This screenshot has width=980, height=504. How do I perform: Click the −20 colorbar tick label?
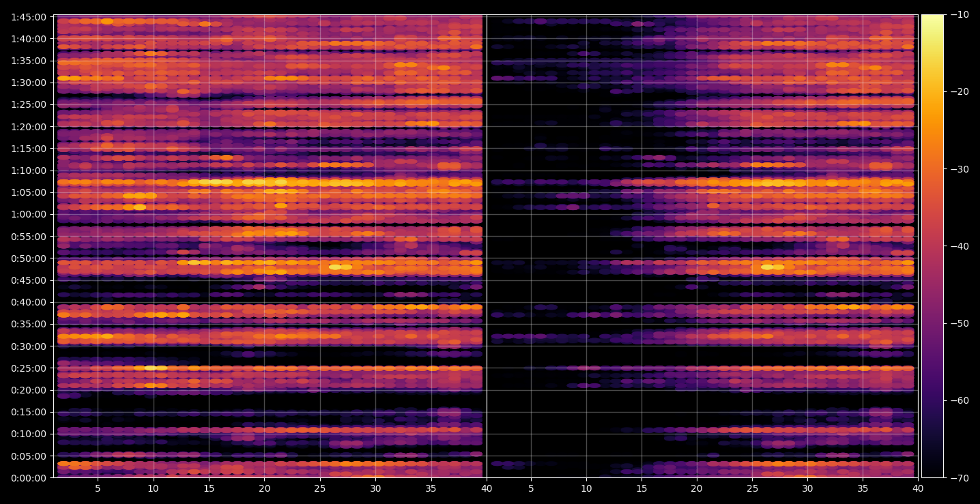960,91
